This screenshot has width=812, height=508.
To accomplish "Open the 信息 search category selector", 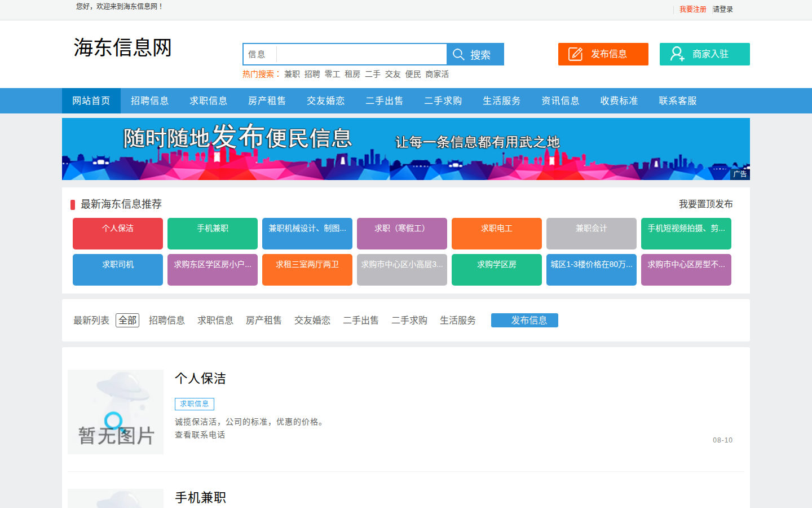I will click(x=259, y=54).
